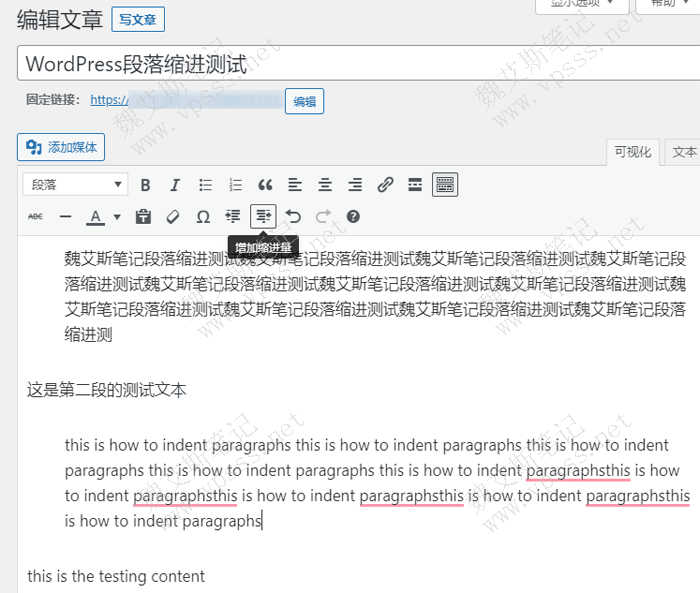
Task: Insert a bulleted list
Action: 205,185
